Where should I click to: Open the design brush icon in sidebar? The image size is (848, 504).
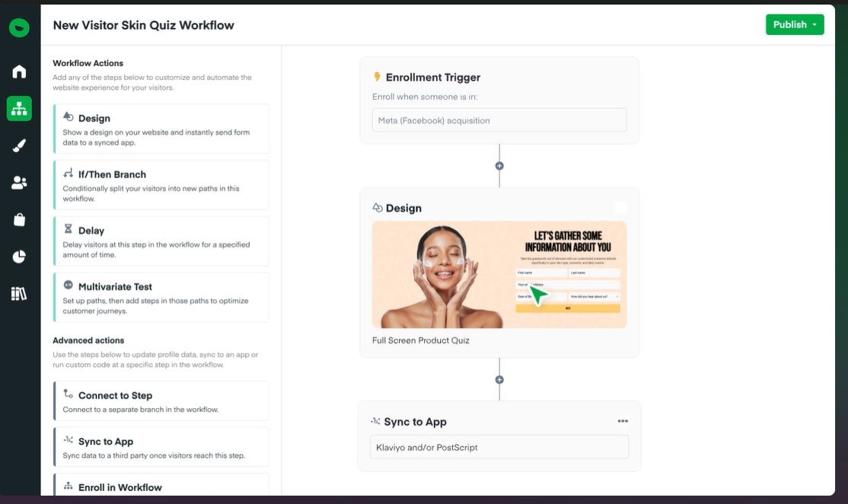(x=19, y=146)
